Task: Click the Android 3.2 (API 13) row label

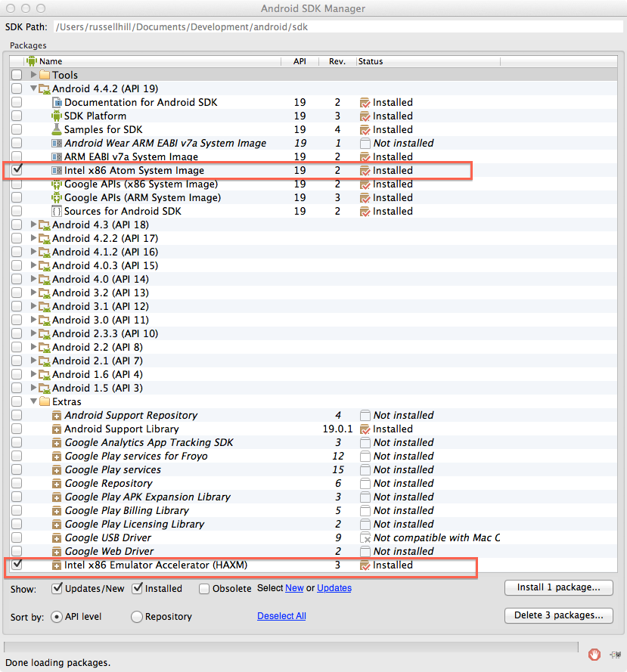Action: tap(101, 293)
